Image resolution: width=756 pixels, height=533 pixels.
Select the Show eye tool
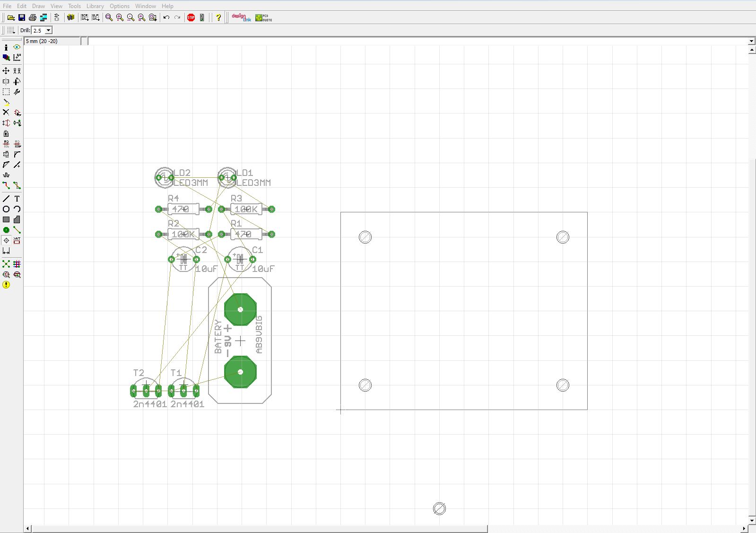[17, 47]
